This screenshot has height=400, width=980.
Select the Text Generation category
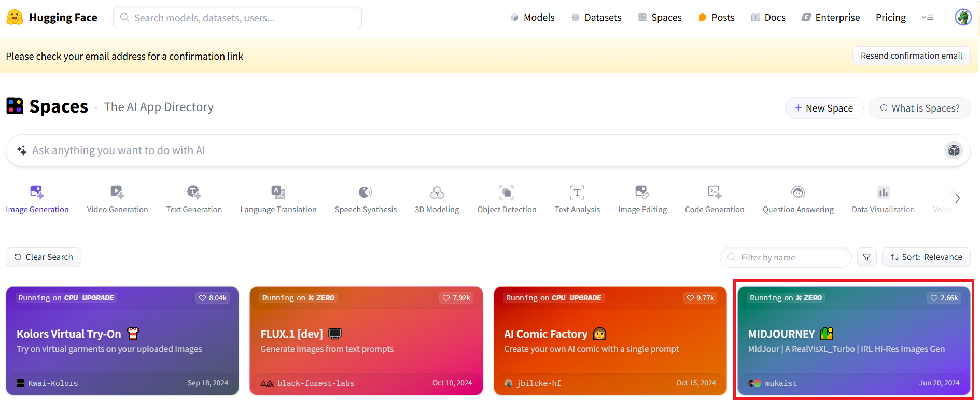(194, 199)
